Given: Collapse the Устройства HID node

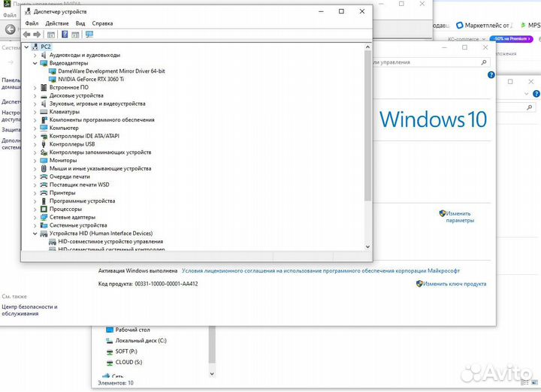Looking at the screenshot, I should pyautogui.click(x=35, y=234).
